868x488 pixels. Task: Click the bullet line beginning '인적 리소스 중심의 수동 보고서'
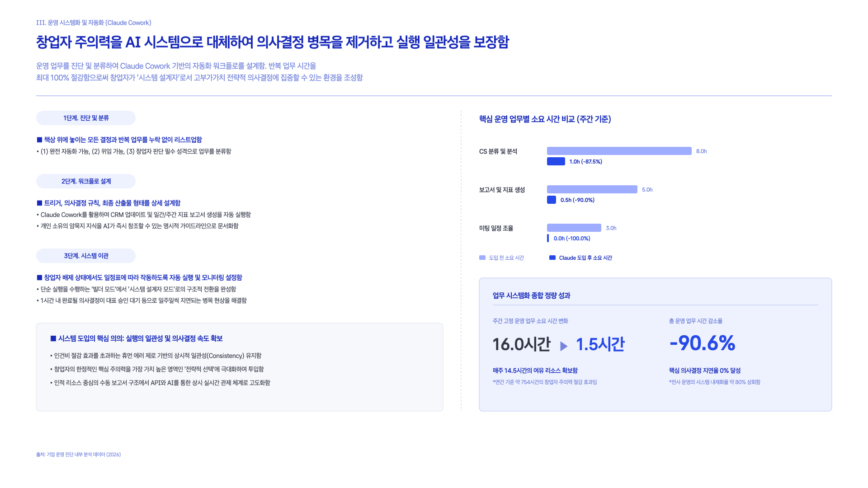click(x=160, y=383)
